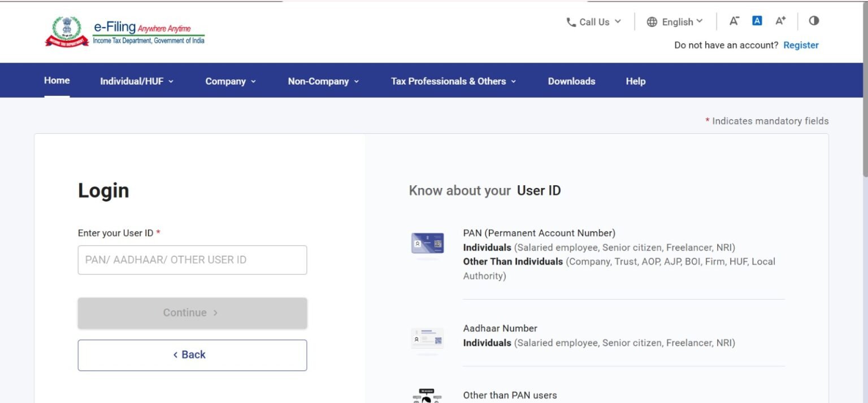Click inside the User ID input field
This screenshot has height=403, width=868.
coord(192,260)
